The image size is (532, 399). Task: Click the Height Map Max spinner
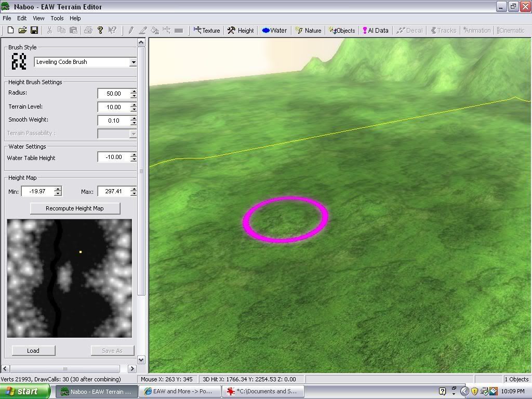click(x=134, y=191)
